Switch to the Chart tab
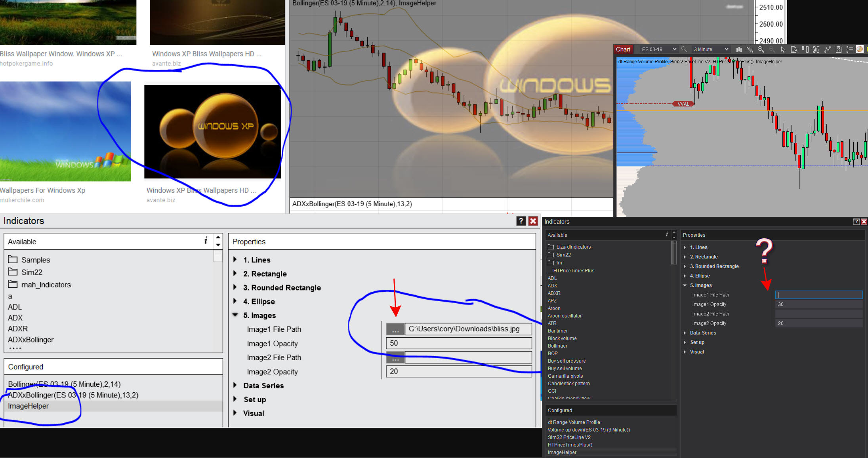868x458 pixels. [x=623, y=49]
